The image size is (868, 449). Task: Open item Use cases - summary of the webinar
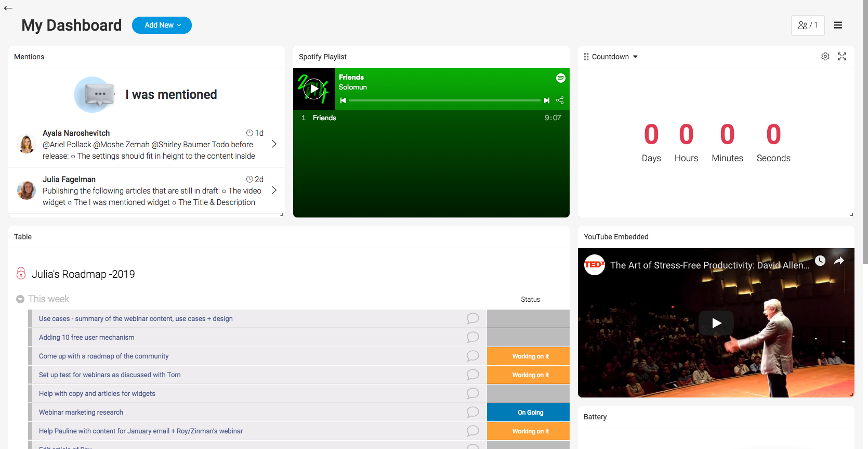click(136, 319)
